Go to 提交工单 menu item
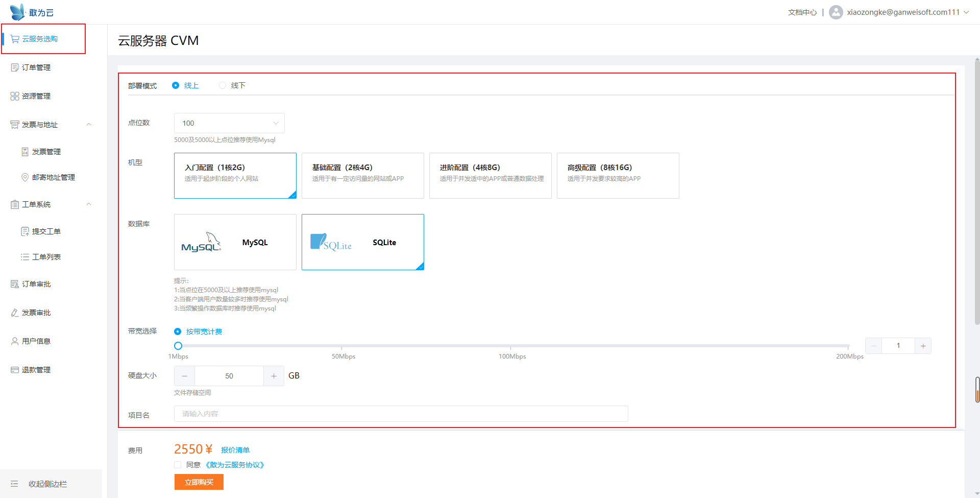 point(46,231)
